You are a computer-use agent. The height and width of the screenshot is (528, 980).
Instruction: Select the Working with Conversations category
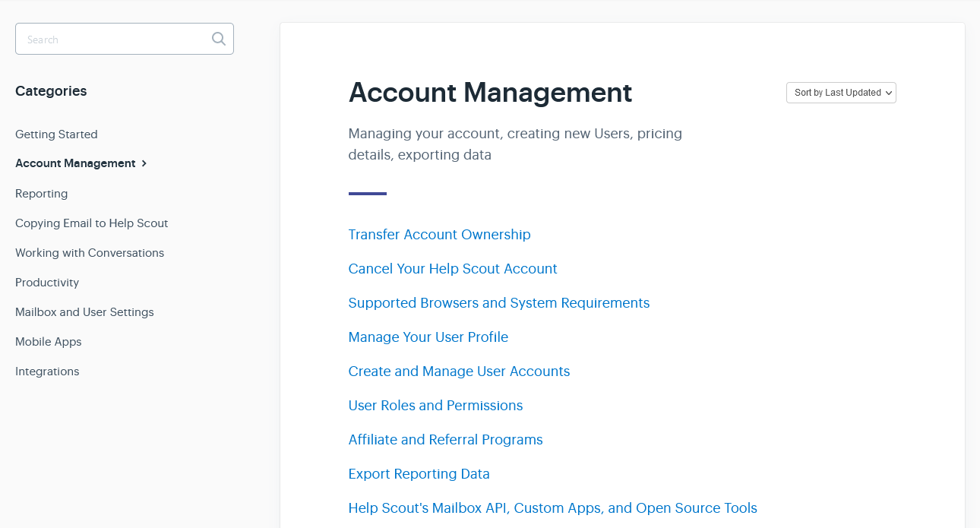90,253
